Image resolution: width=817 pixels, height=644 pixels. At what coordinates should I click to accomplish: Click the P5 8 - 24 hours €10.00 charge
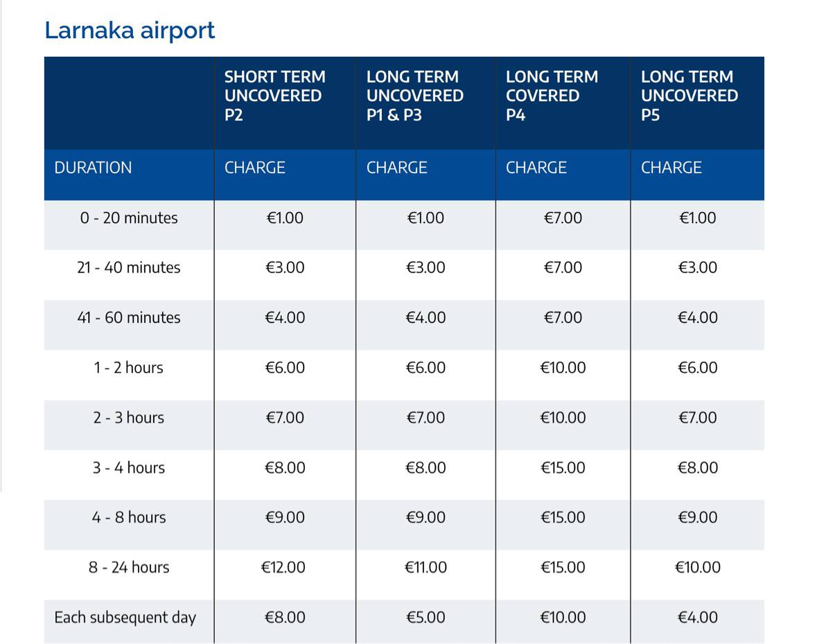pos(697,567)
